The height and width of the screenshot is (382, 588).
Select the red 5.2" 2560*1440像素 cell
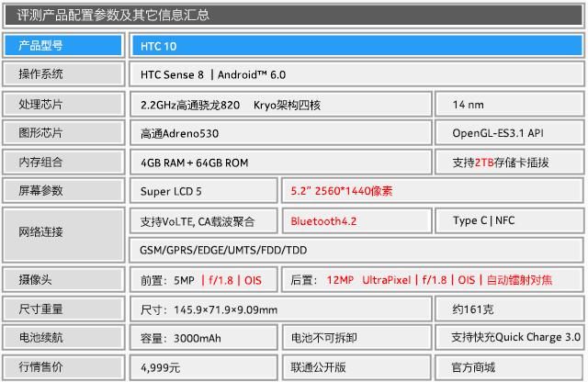[x=431, y=191]
